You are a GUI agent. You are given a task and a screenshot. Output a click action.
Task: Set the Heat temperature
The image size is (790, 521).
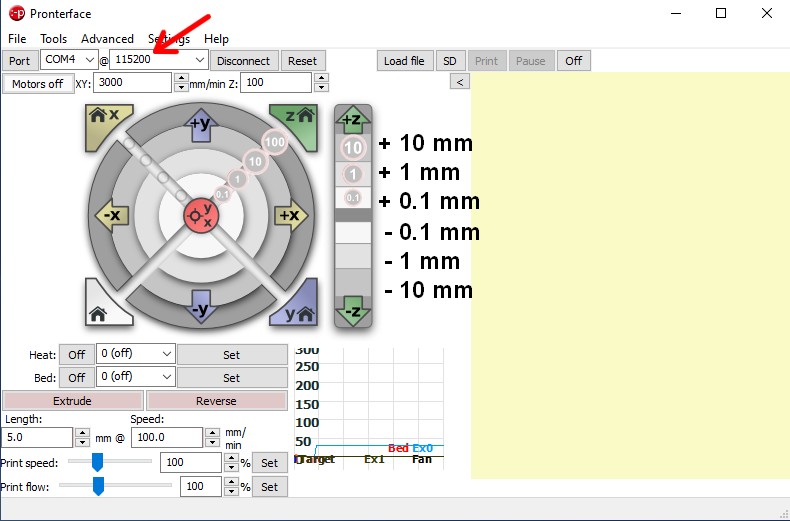tap(232, 355)
